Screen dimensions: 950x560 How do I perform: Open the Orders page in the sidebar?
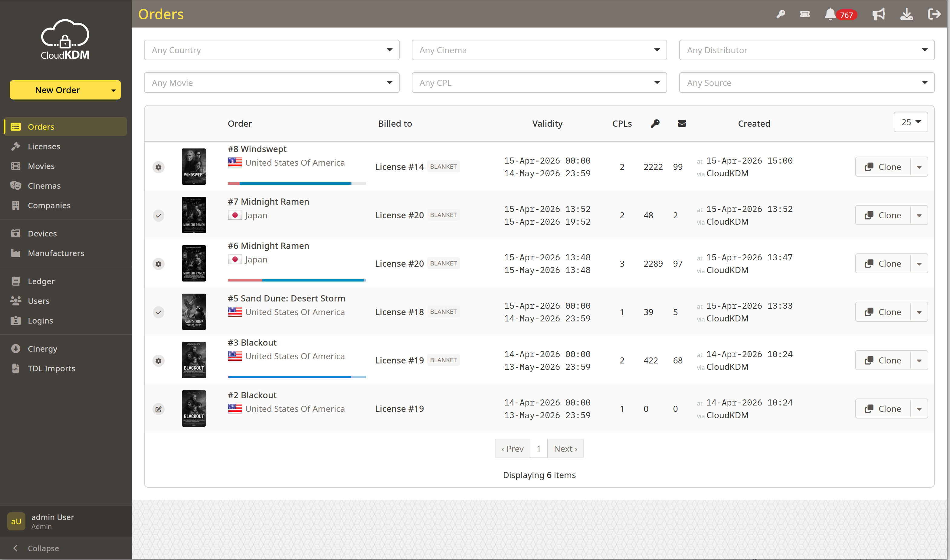point(65,126)
